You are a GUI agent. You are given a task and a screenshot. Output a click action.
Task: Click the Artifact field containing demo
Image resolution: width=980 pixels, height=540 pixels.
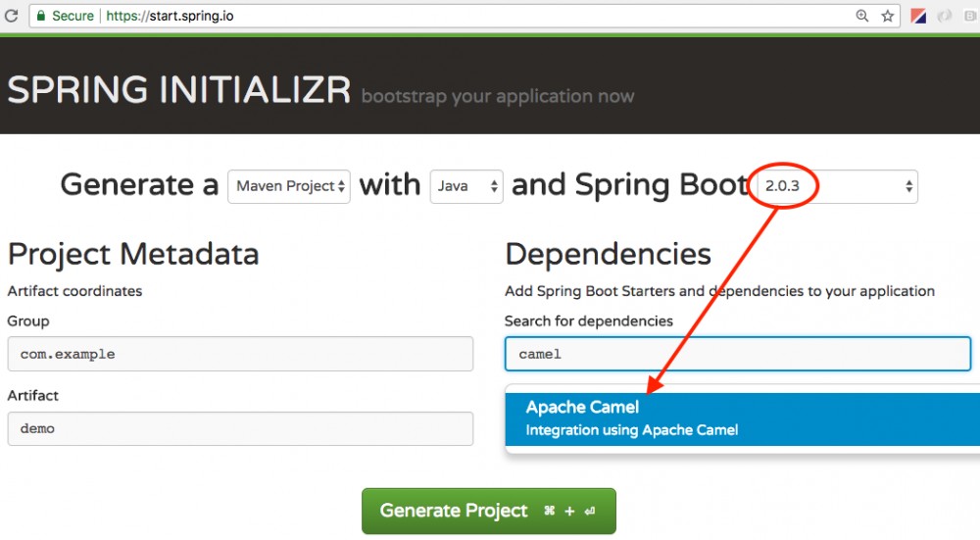(240, 428)
